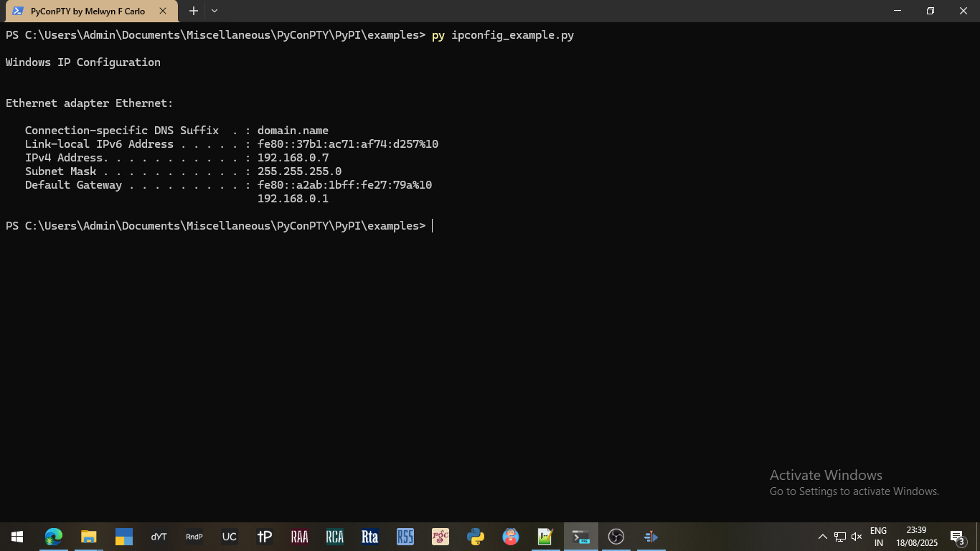Open the notification center

coord(957,537)
